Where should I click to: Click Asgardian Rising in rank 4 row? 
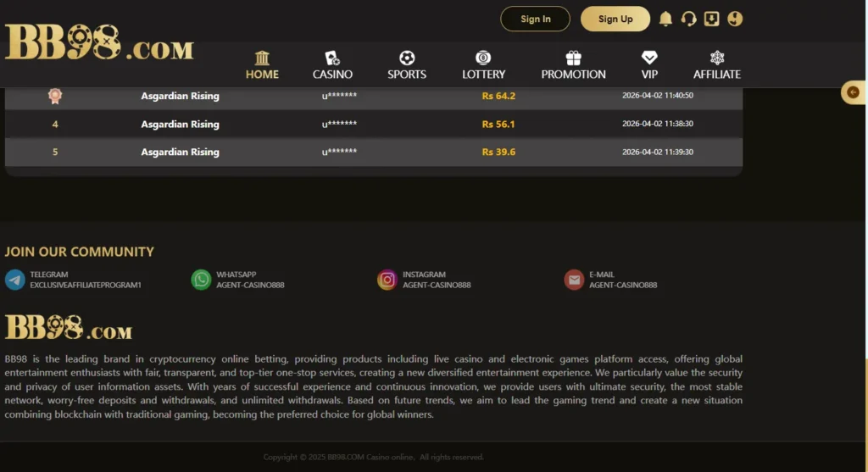tap(180, 124)
